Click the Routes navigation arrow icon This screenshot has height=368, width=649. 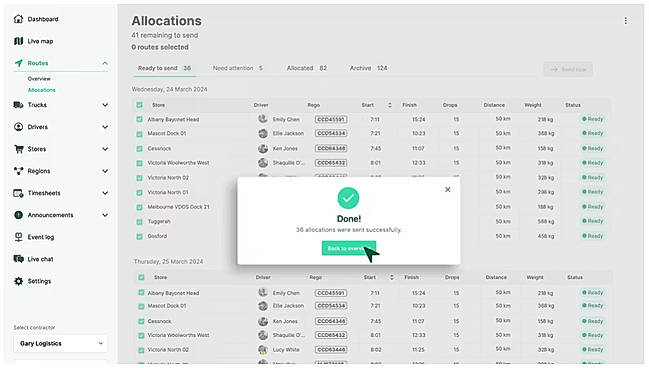click(18, 63)
